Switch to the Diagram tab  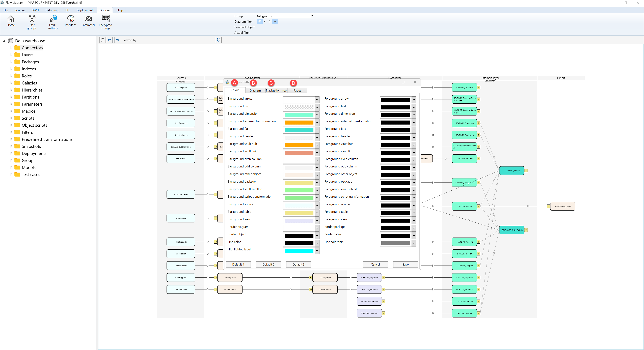tap(255, 91)
